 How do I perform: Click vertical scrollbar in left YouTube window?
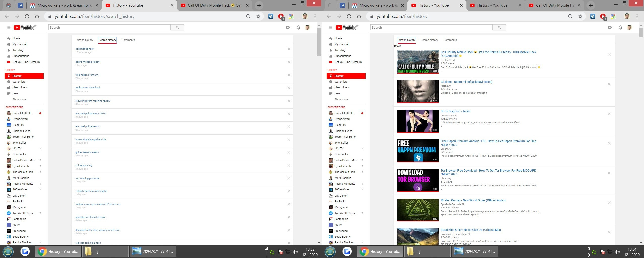click(319, 42)
